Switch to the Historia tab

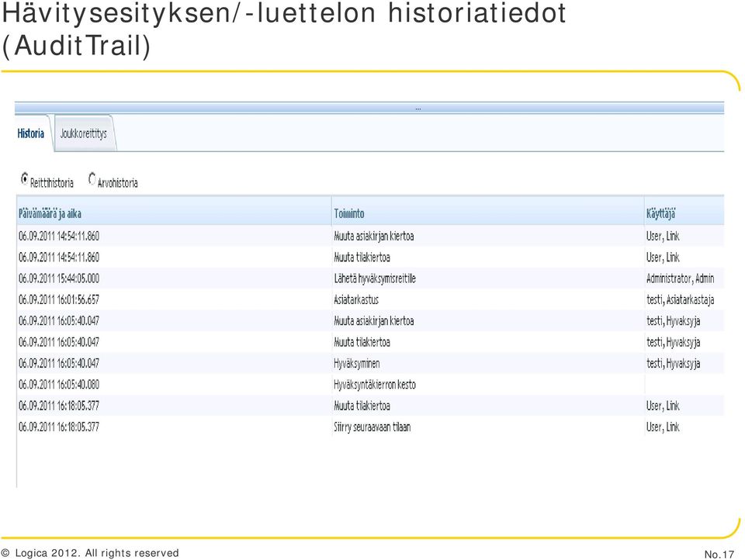31,133
